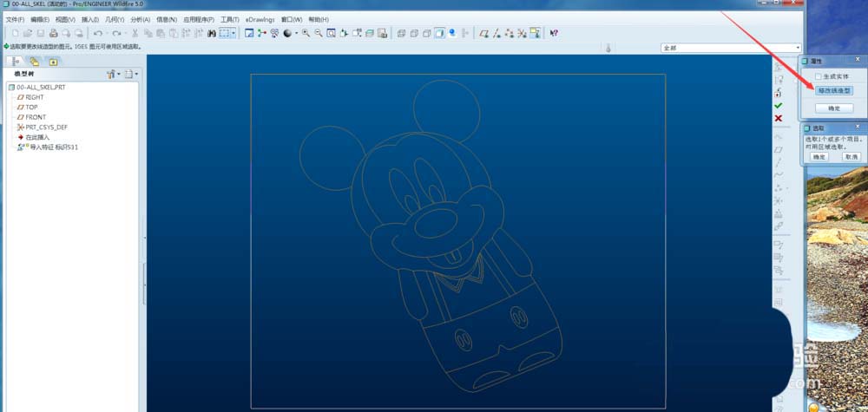Select the FRONT datum plane
The width and height of the screenshot is (868, 412).
point(31,117)
